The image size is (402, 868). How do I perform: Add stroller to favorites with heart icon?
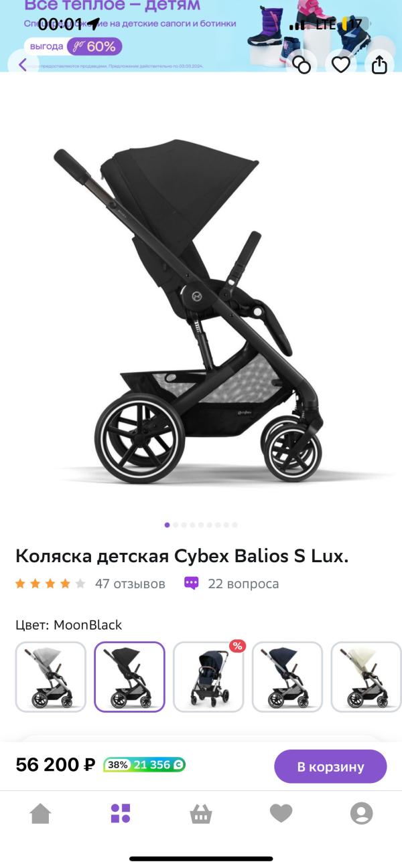[x=341, y=65]
